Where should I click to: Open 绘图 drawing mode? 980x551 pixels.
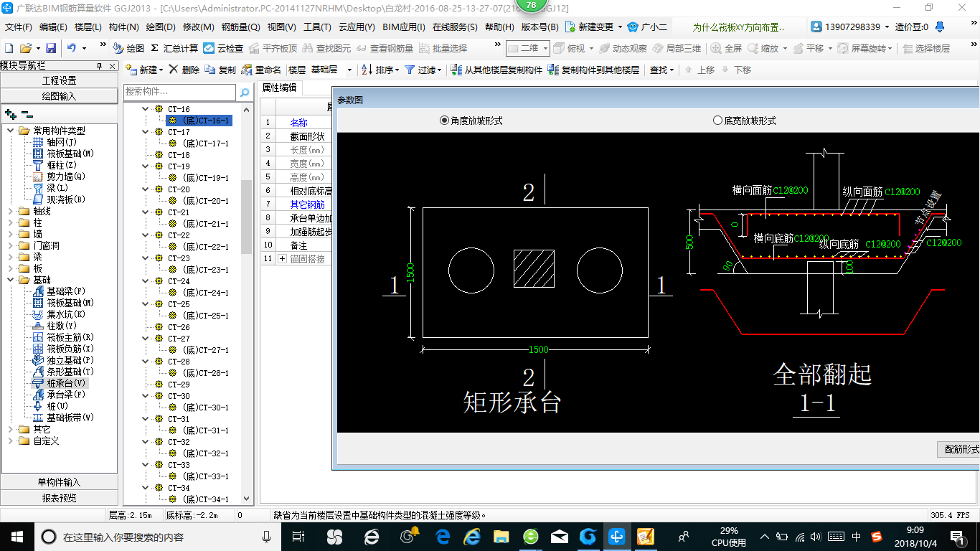click(128, 48)
